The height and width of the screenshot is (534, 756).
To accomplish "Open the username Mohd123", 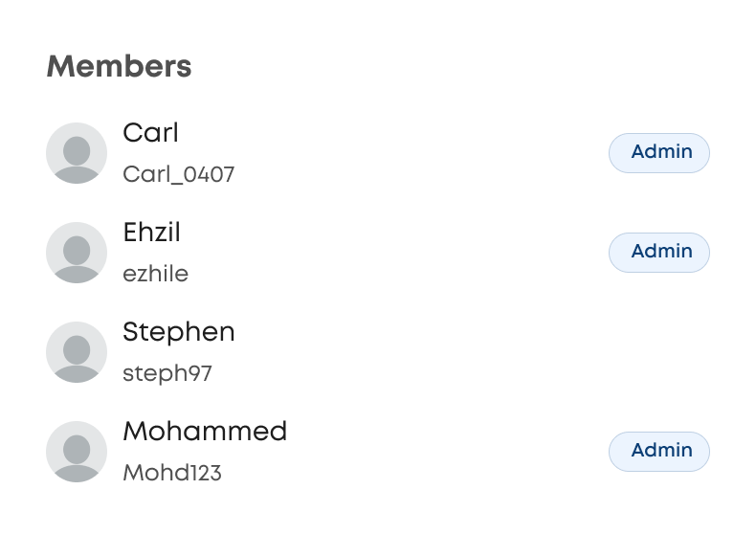I will tap(172, 473).
